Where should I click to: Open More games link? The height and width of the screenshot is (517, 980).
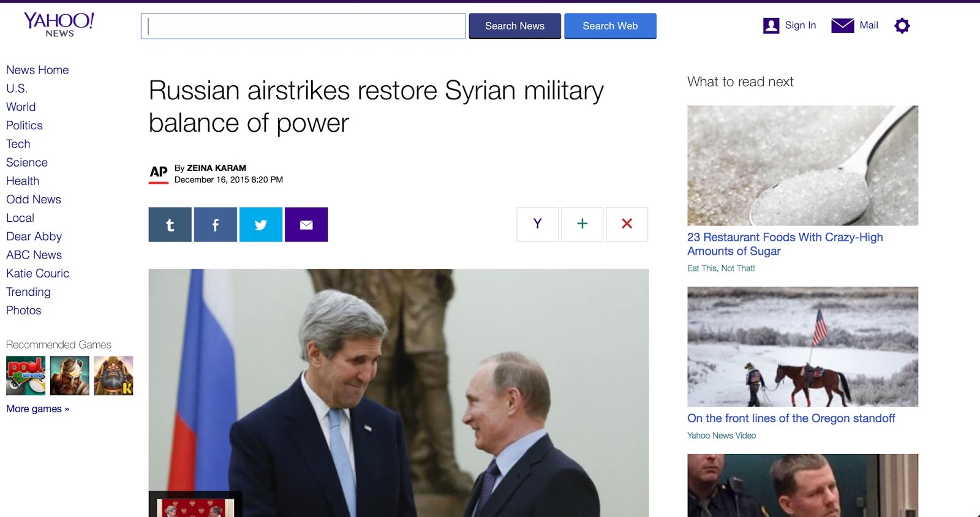click(37, 409)
